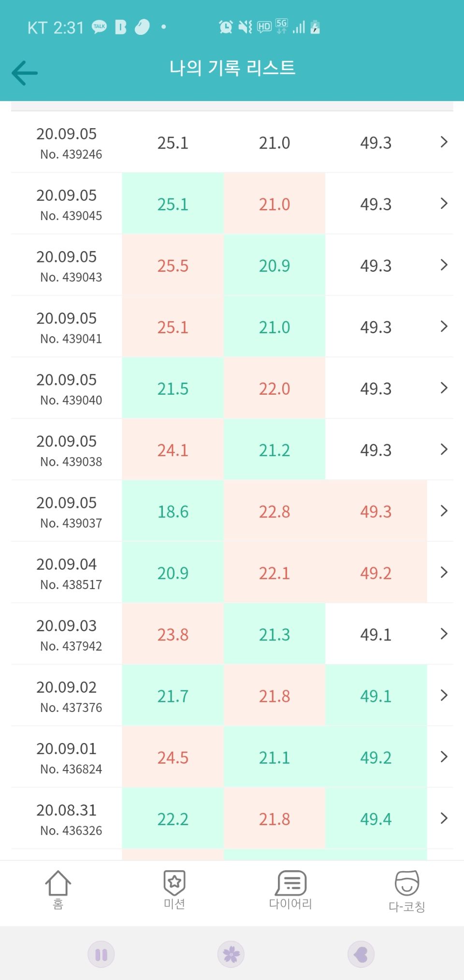Open row chevron for No. 439037
Screen dimensions: 464x980
(x=444, y=511)
